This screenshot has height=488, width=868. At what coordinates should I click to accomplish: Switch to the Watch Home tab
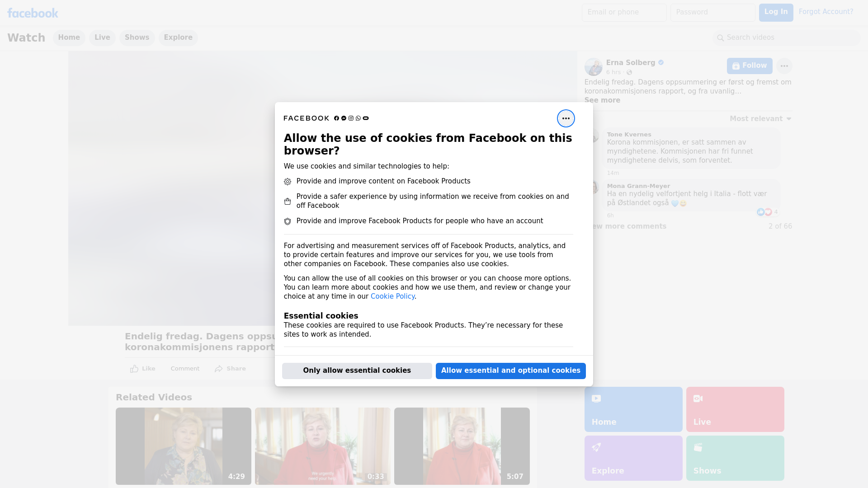point(69,38)
